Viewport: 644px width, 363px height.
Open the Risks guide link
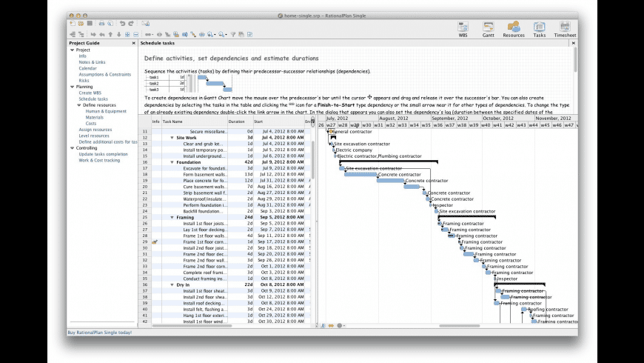[84, 81]
